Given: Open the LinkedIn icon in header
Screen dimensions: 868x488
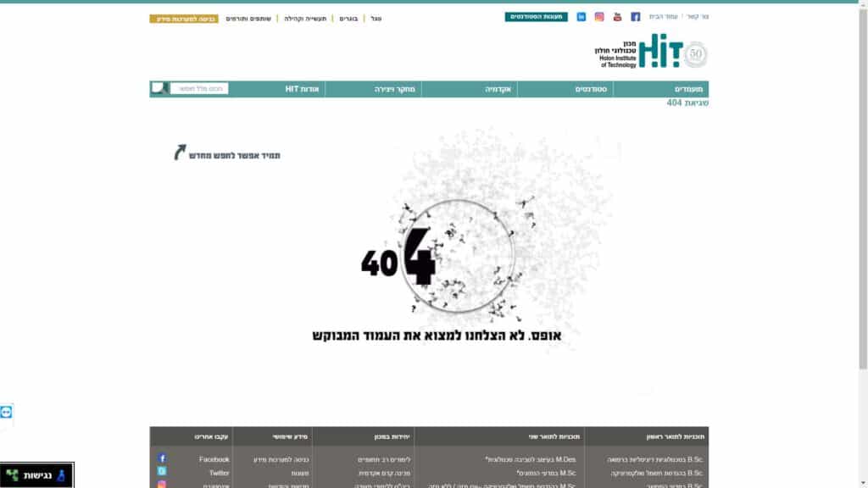Looking at the screenshot, I should pos(581,17).
